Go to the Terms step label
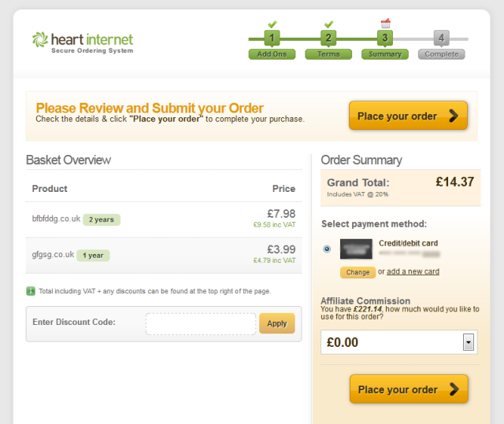Viewport: 504px width, 424px height. point(328,54)
